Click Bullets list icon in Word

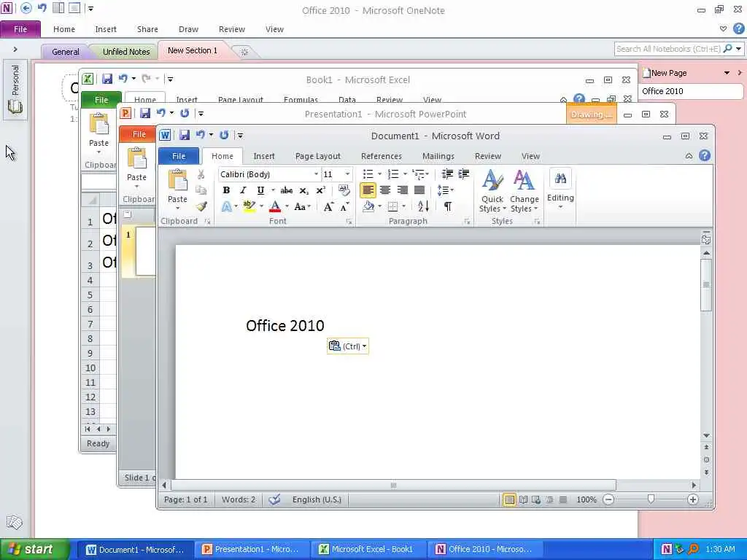(x=368, y=174)
